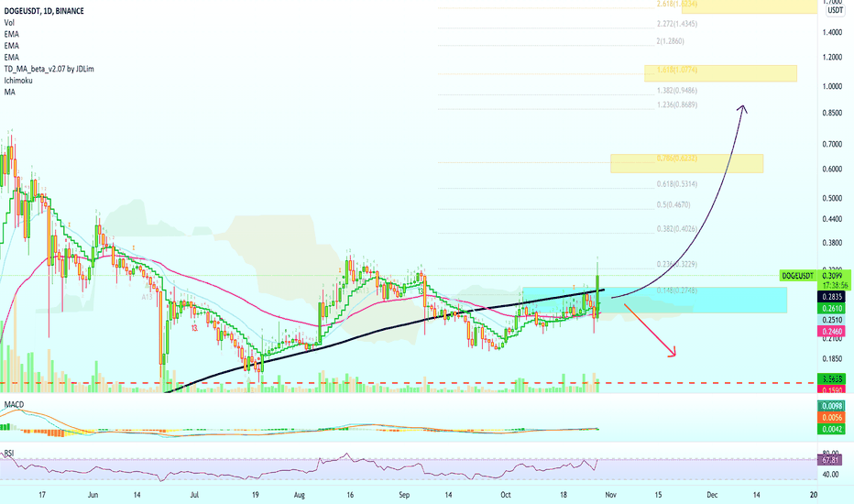
Task: Click the 0.3099 last price label
Action: click(x=834, y=276)
